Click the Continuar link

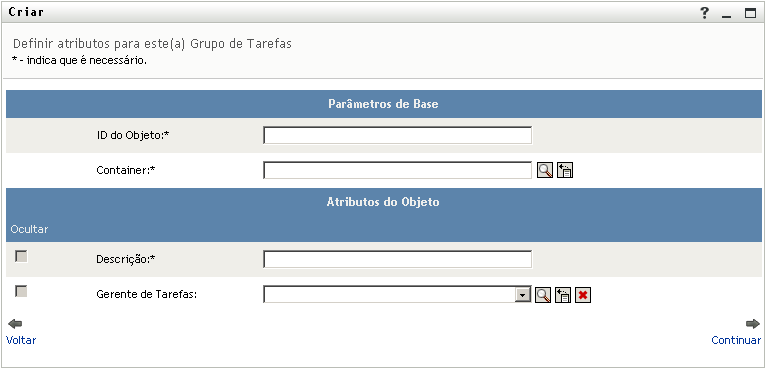[736, 340]
